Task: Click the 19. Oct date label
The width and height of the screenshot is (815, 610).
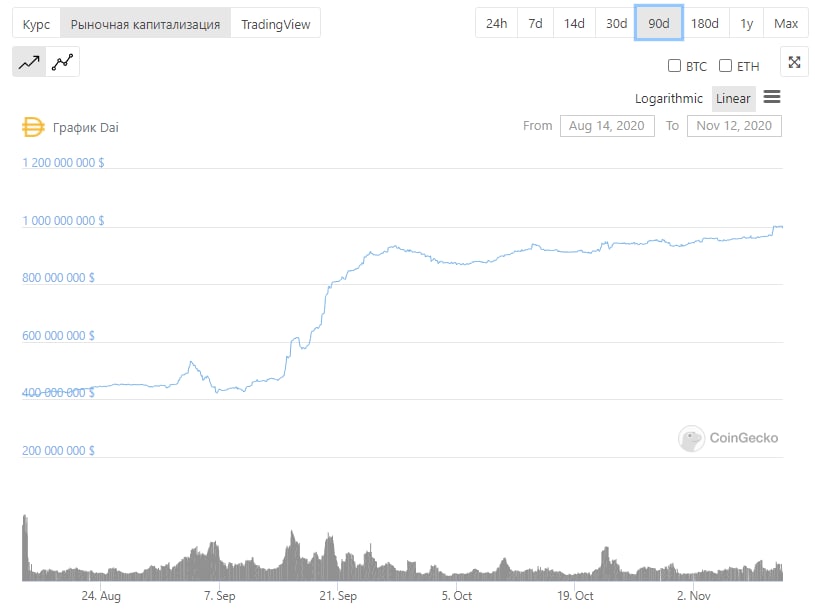Action: point(575,595)
